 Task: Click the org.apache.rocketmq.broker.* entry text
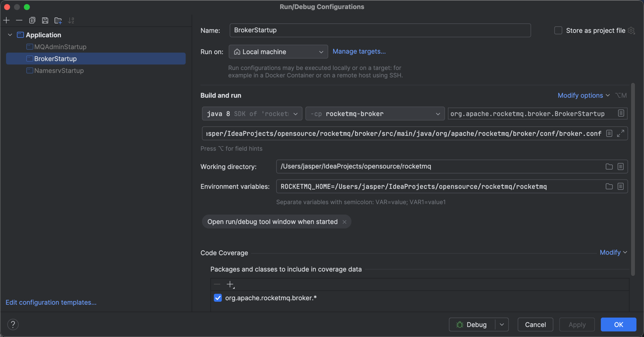271,298
